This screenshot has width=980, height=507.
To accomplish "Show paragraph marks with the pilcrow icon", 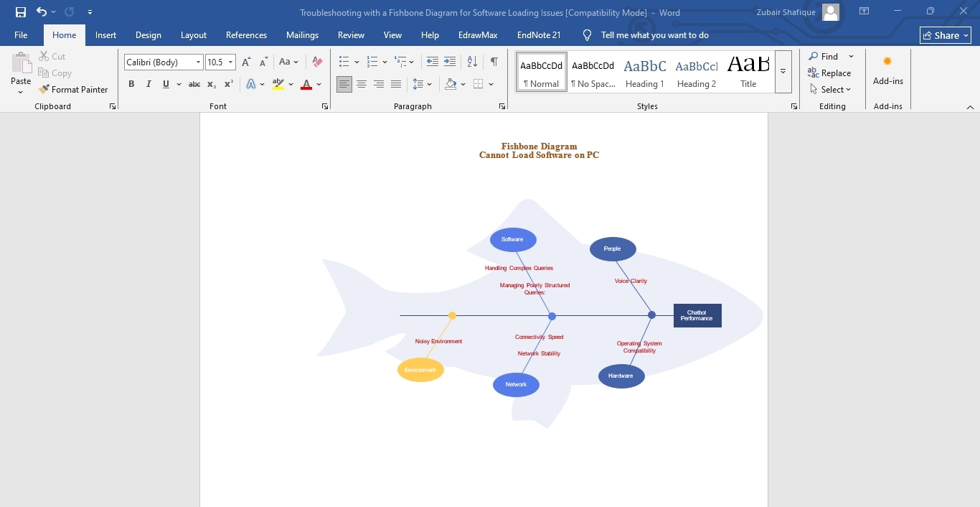I will [494, 62].
